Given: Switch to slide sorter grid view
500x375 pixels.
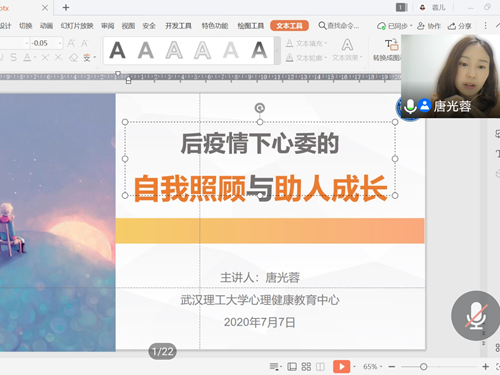Looking at the screenshot, I should click(306, 367).
